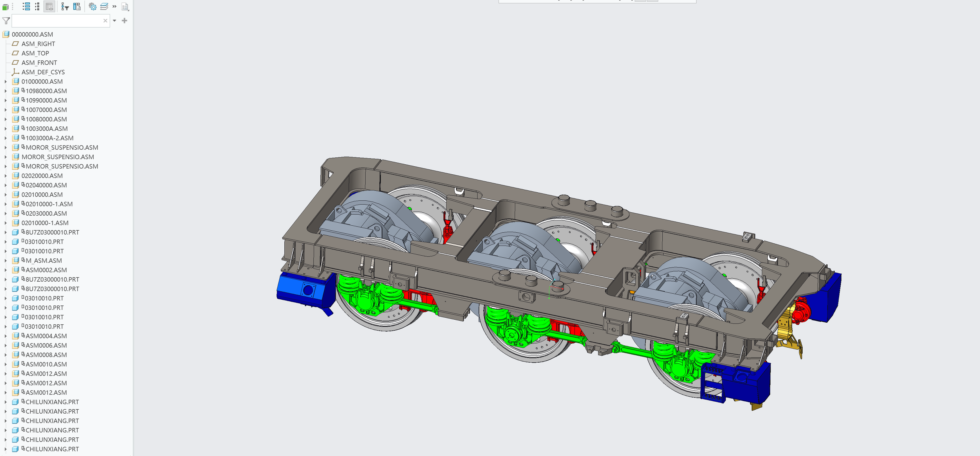Image resolution: width=980 pixels, height=456 pixels.
Task: Expand the 10990000.ASM node
Action: click(x=5, y=101)
